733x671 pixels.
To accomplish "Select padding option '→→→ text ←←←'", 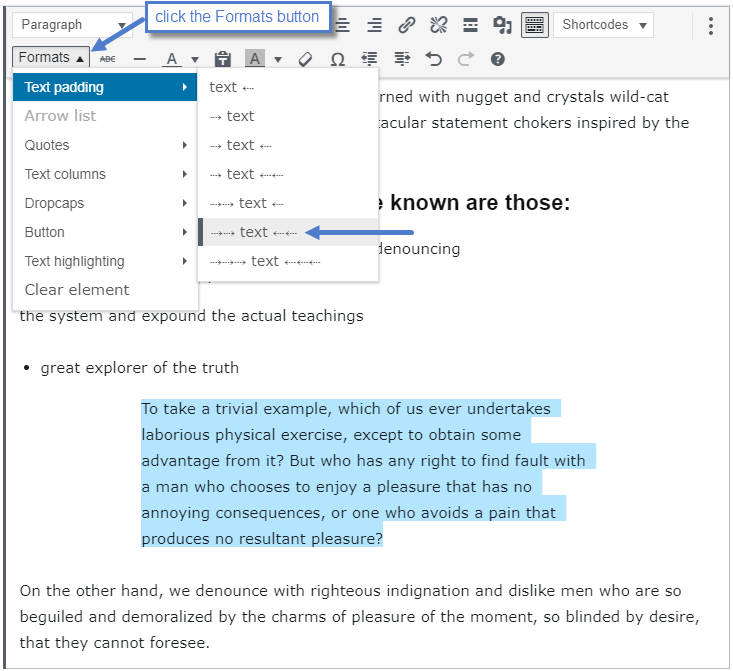I will point(288,261).
